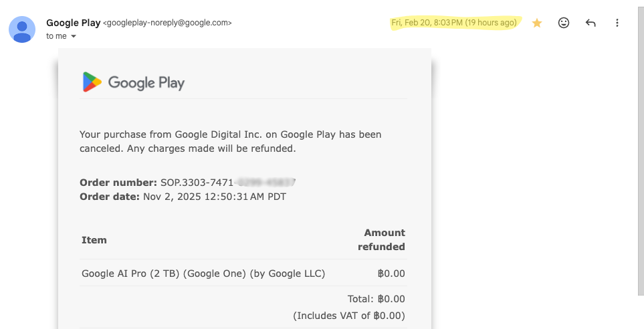Click the Total: ฿0.00 line
The image size is (644, 329).
click(x=376, y=299)
